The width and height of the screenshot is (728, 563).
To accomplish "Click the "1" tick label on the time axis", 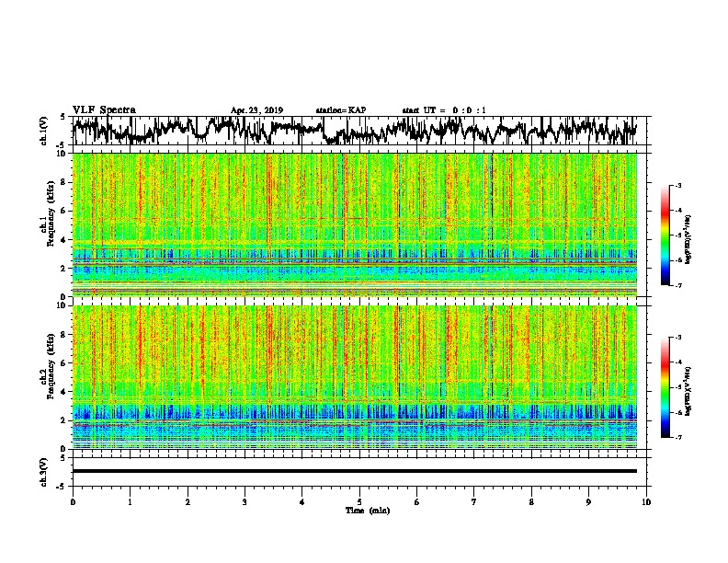I will point(130,502).
